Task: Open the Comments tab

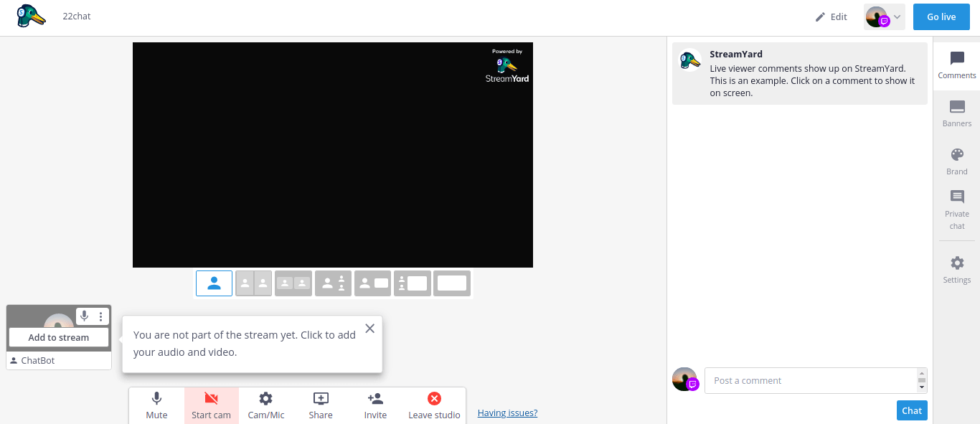Action: (957, 65)
